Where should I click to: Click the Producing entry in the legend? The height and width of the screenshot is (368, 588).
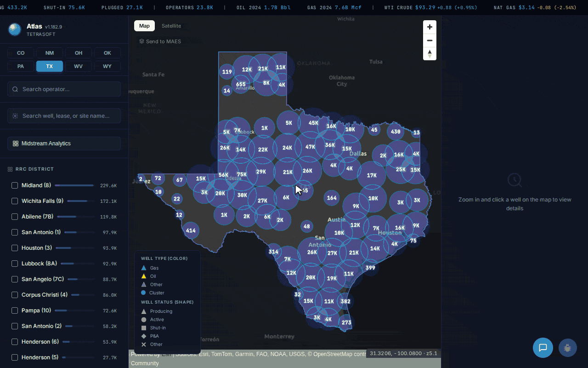(x=157, y=311)
